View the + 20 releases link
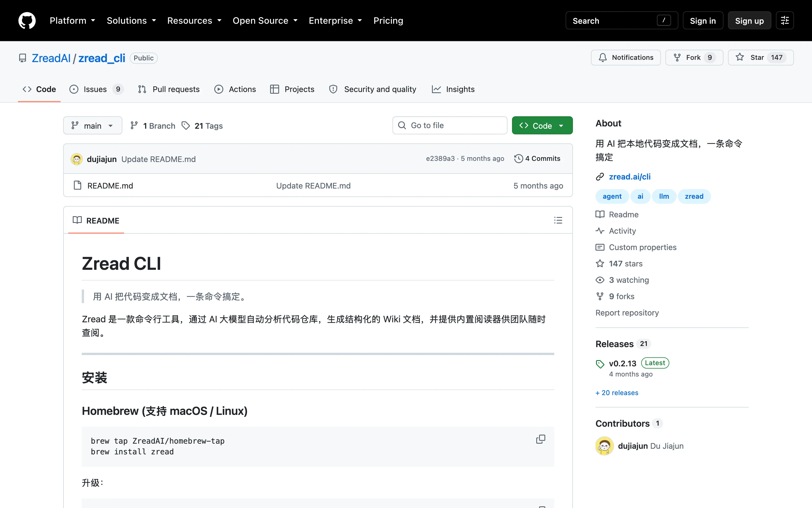This screenshot has height=508, width=812. [617, 393]
